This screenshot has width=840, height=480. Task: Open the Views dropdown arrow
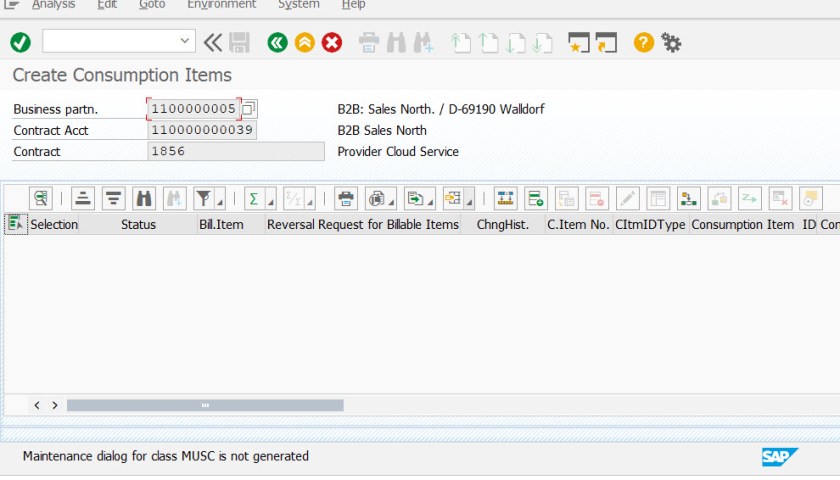(392, 201)
